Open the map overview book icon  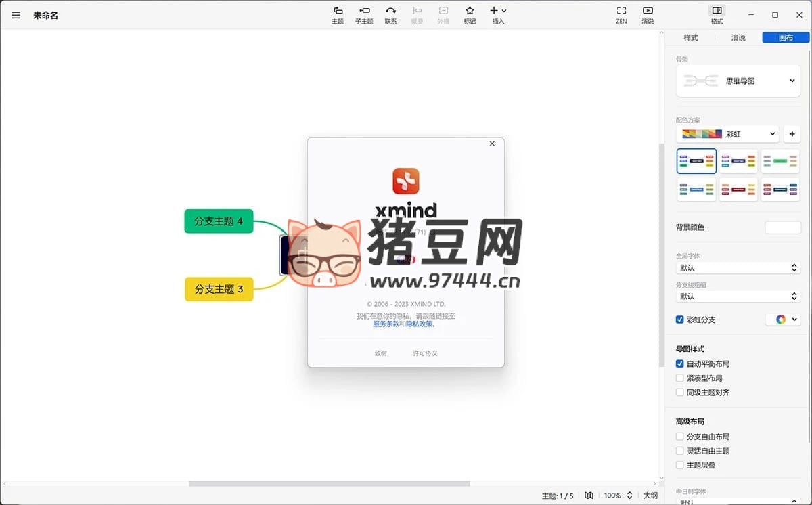[x=589, y=496]
